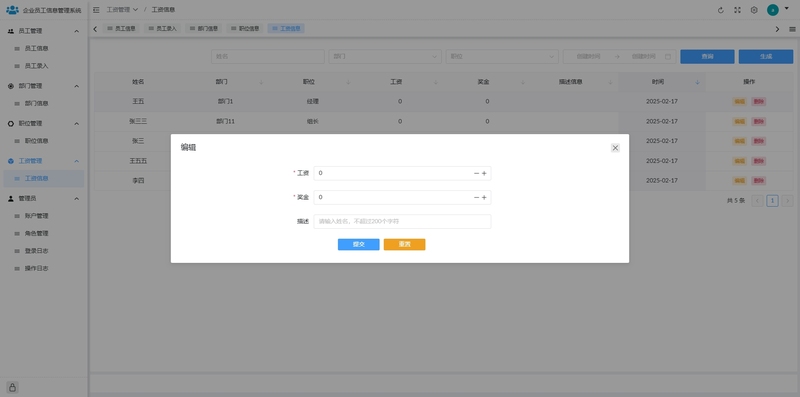Toggle fullscreen with the expand icon
The image size is (800, 397).
[737, 10]
